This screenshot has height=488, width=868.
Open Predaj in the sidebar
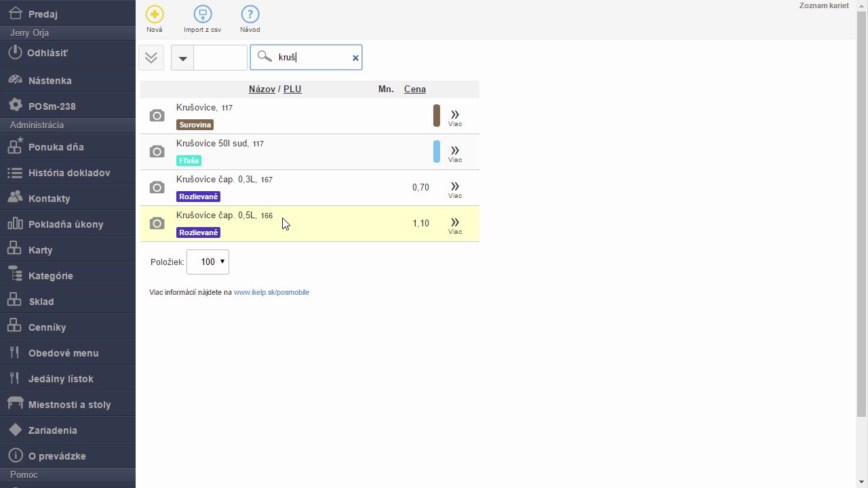coord(68,14)
